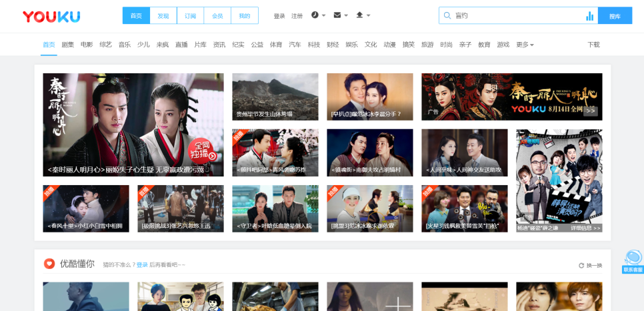Image resolution: width=644 pixels, height=311 pixels.
Task: Click 登录 link in 优酷懂你 section
Action: [142, 265]
